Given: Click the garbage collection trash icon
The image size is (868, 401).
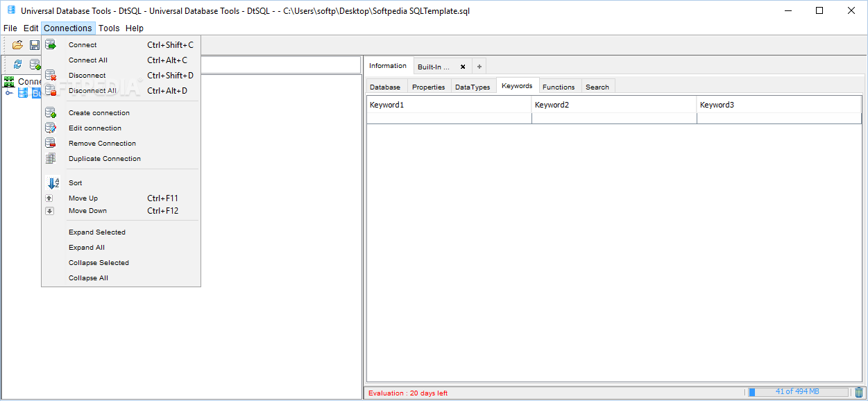Looking at the screenshot, I should (859, 392).
